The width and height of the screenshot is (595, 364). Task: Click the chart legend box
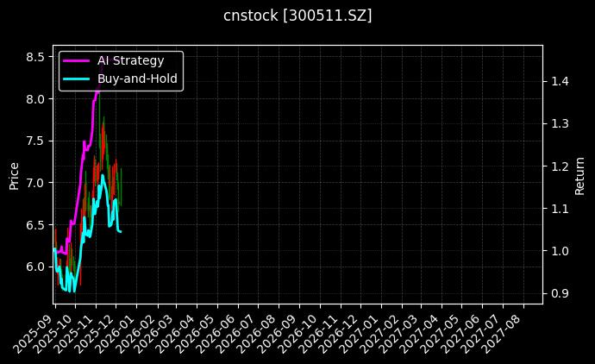point(121,71)
